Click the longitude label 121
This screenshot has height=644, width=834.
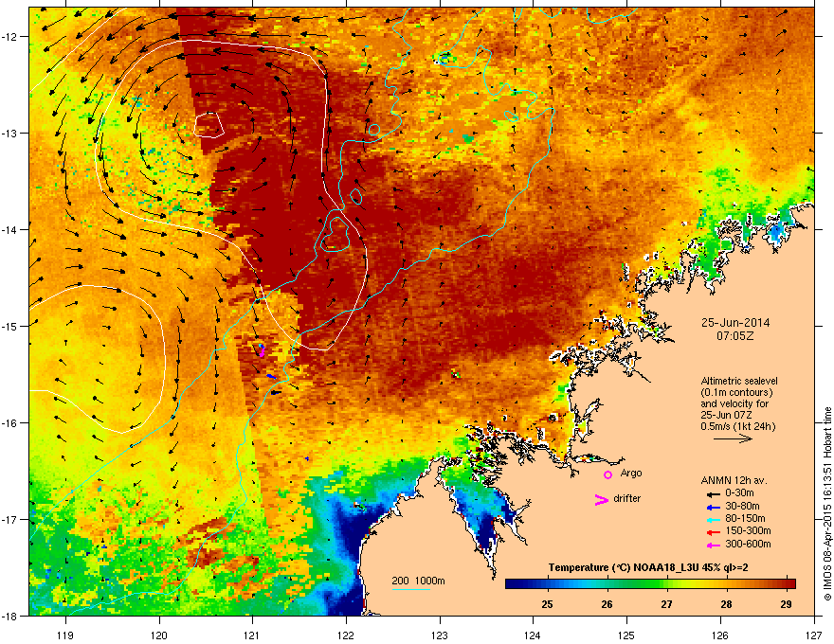click(252, 635)
